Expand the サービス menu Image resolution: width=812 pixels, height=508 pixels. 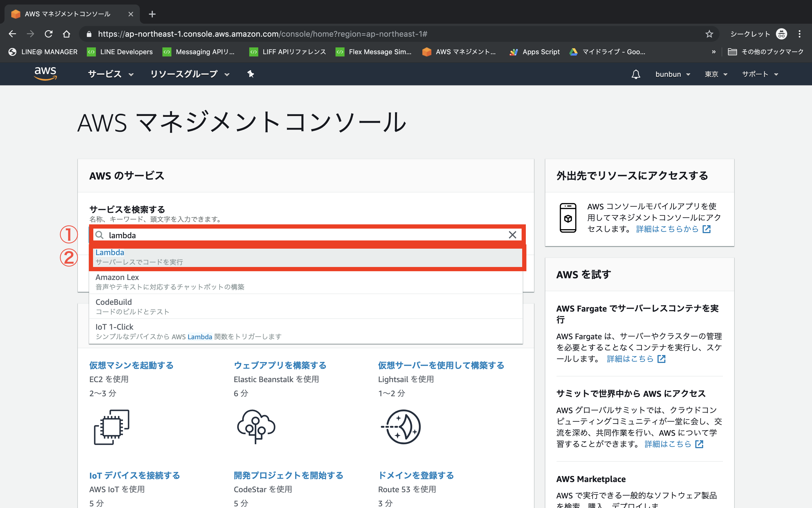coord(111,74)
